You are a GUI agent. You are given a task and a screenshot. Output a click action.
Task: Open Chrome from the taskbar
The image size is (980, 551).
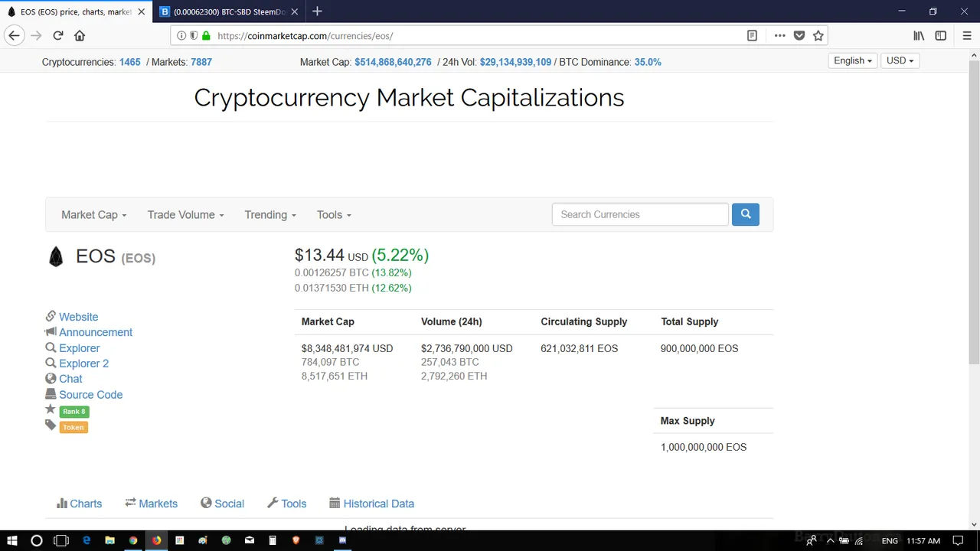132,540
